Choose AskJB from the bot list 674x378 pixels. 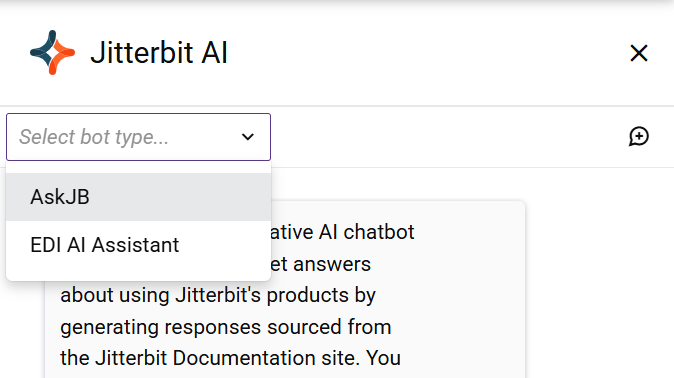pyautogui.click(x=138, y=197)
